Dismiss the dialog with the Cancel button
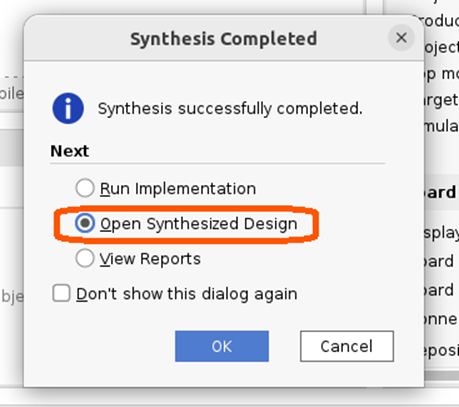 pos(347,346)
